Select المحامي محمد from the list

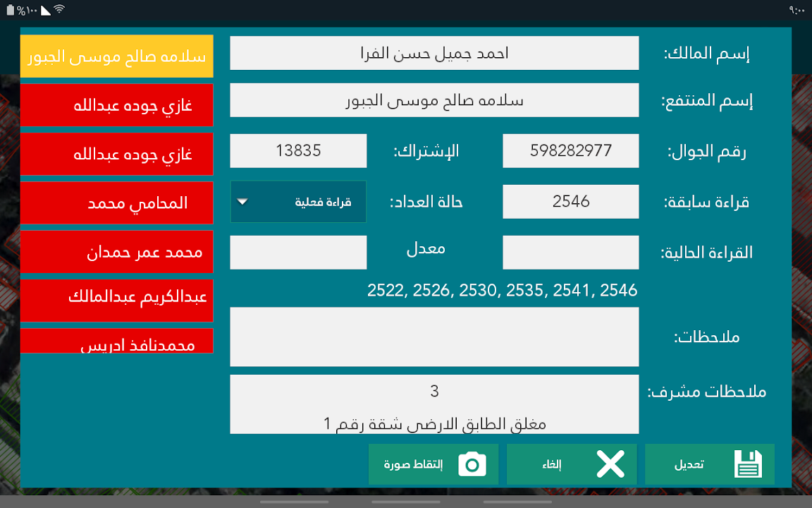[x=117, y=203]
